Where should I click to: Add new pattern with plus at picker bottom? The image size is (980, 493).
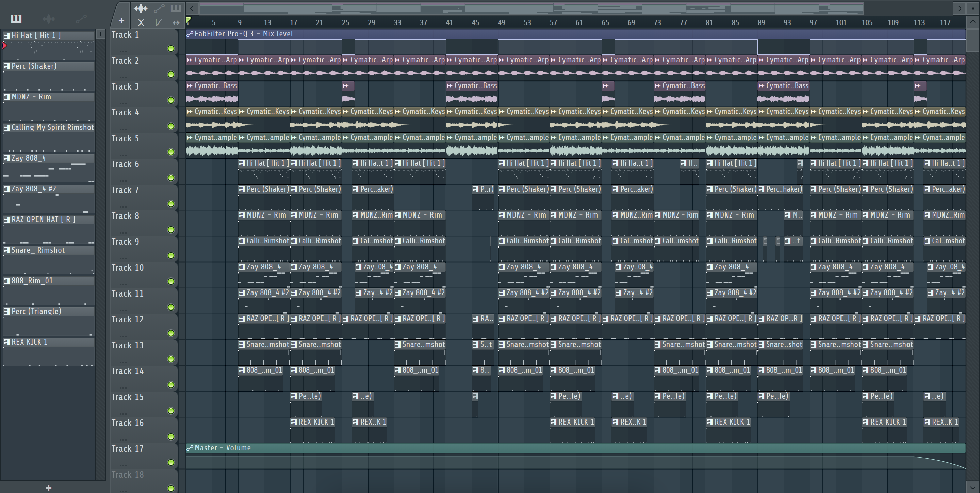(x=49, y=488)
